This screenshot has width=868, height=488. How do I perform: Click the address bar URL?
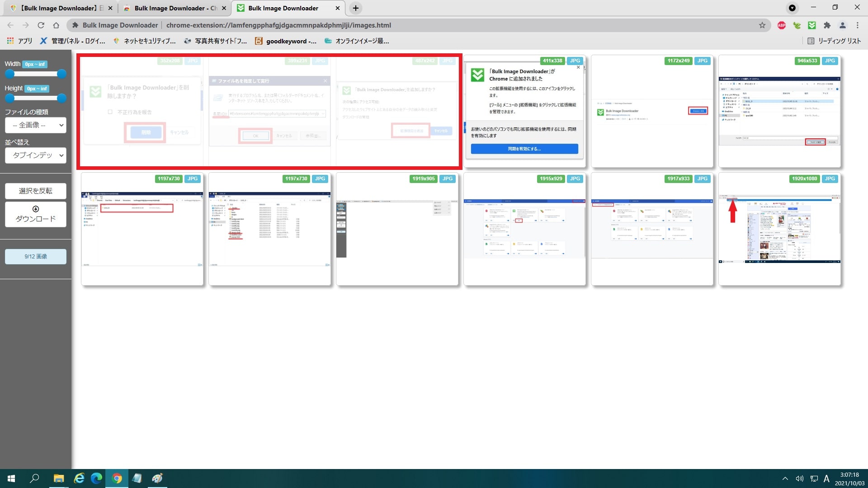pos(278,25)
